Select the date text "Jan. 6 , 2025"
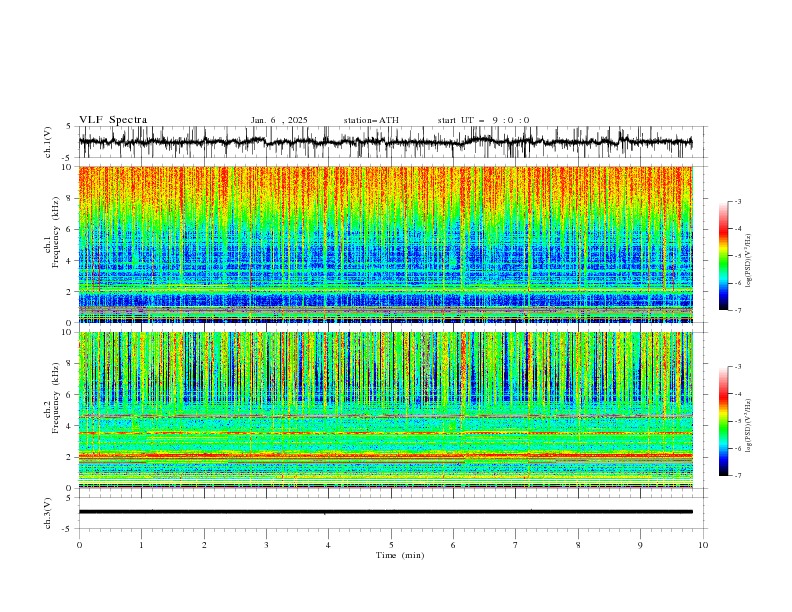Viewport: 792px width, 612px height. click(x=279, y=120)
